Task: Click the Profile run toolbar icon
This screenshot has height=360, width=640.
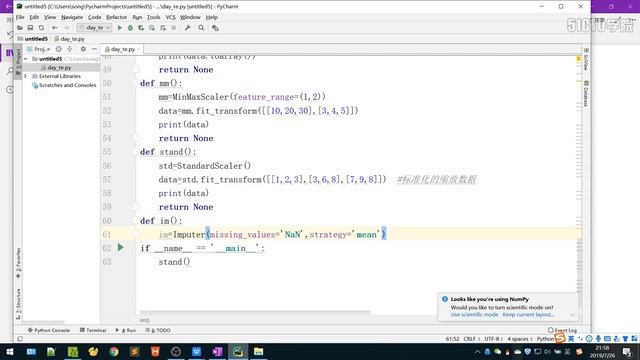Action: (x=152, y=28)
